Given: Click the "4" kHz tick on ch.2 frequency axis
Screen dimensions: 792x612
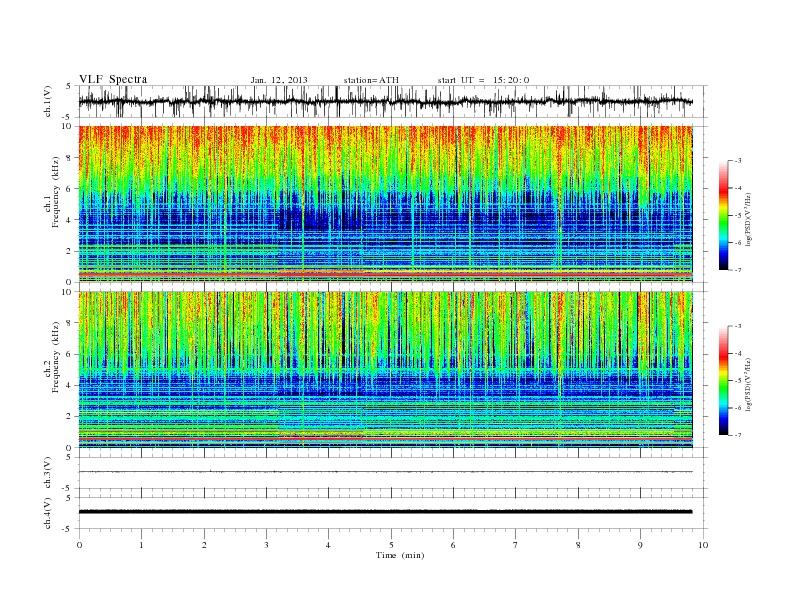Looking at the screenshot, I should pos(70,385).
